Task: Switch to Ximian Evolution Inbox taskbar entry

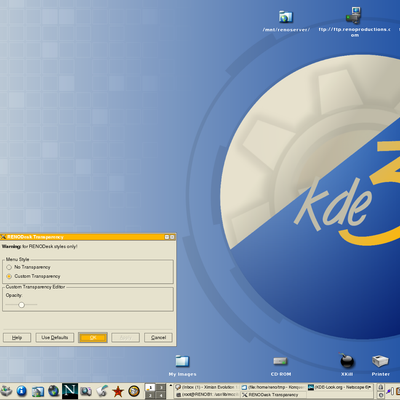Action: 207,387
